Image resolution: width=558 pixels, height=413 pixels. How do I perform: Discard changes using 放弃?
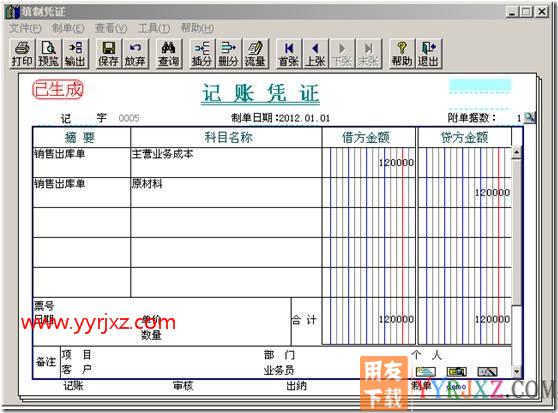[x=135, y=54]
